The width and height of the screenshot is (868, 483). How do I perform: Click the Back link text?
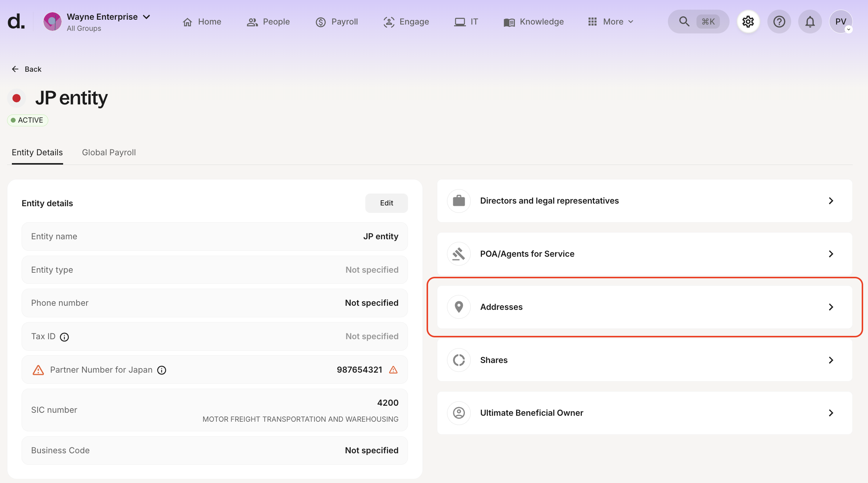coord(33,69)
